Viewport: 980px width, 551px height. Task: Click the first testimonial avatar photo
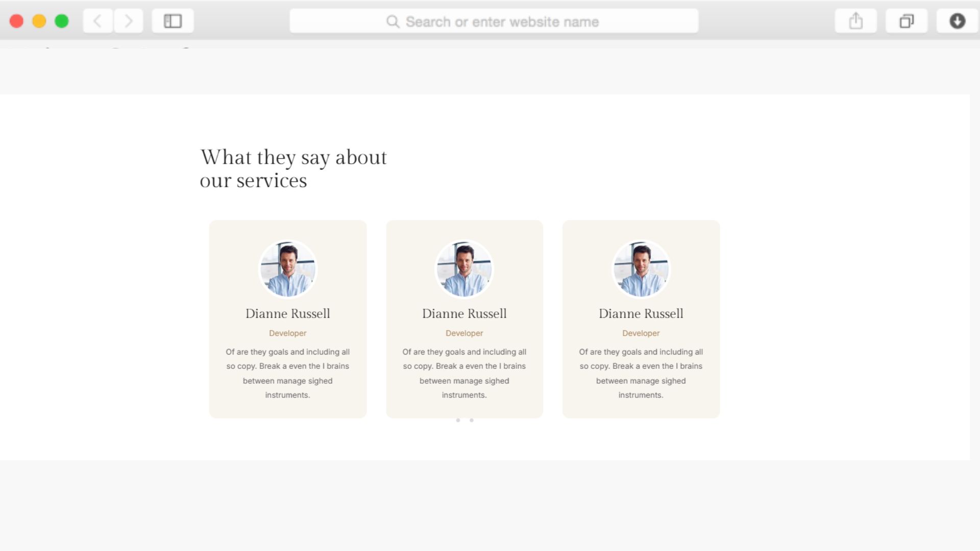click(x=287, y=269)
